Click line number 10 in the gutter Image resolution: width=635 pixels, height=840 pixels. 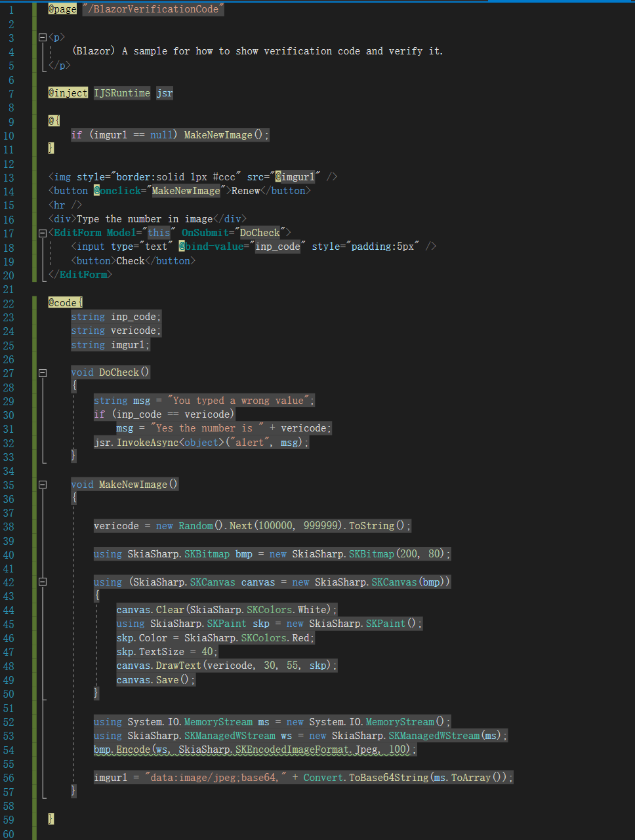click(9, 135)
